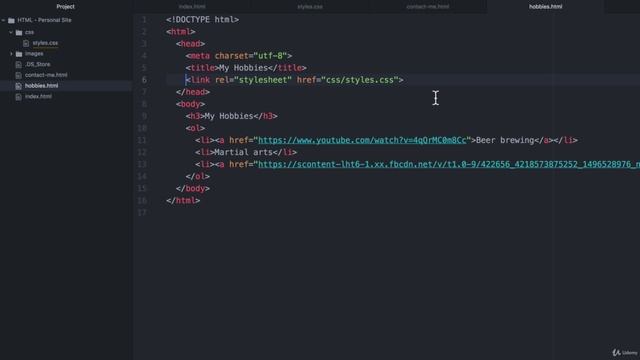Click My Hobbies text inside title tag
Screen dimensions: 640x360
[243, 68]
